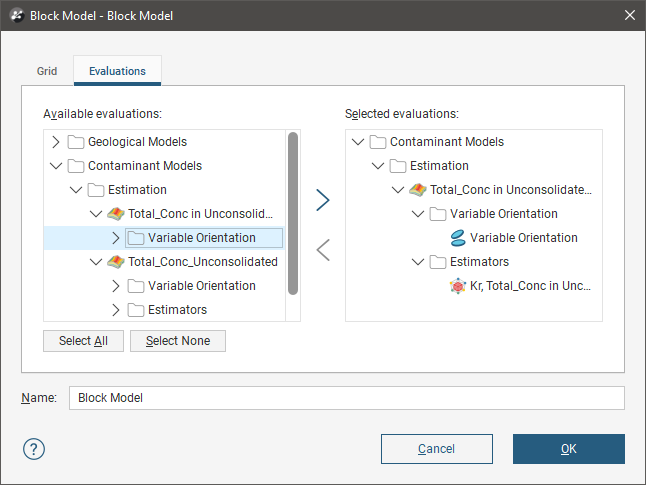Switch to the Grid tab
This screenshot has height=485, width=646.
point(47,71)
